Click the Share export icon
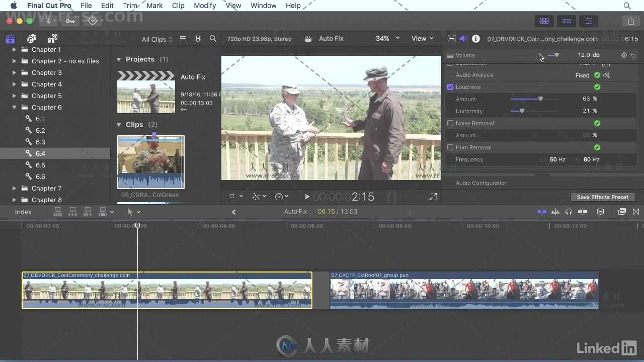The width and height of the screenshot is (644, 362). tap(631, 21)
